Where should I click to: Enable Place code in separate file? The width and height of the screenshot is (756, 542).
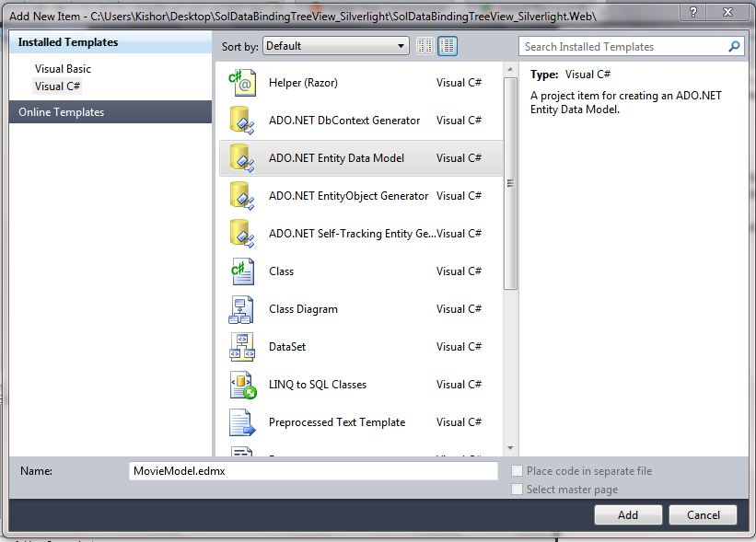[517, 471]
